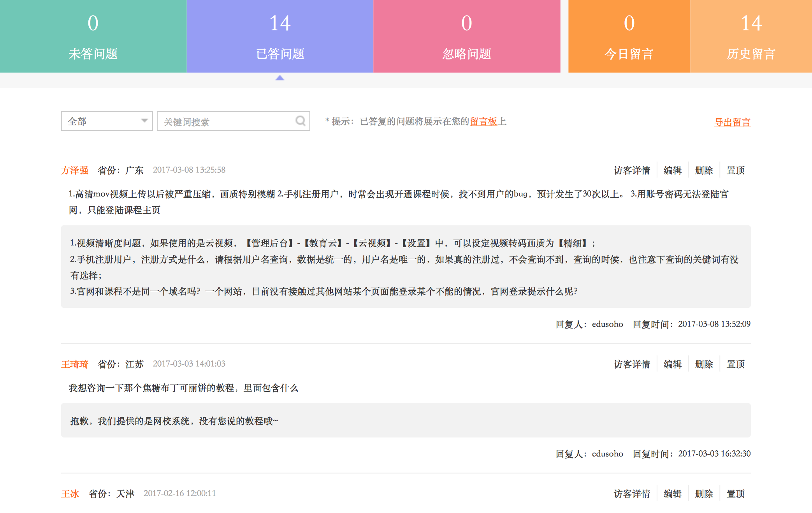Select the 今日留言 tab

click(x=629, y=36)
